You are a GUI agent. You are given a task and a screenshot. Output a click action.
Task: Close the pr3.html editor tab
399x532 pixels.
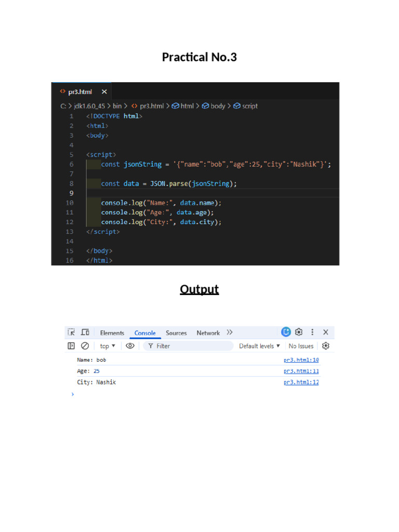tap(104, 91)
